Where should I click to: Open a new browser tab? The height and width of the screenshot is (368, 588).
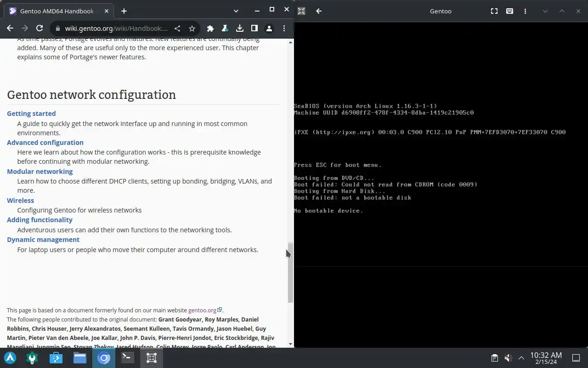point(124,11)
